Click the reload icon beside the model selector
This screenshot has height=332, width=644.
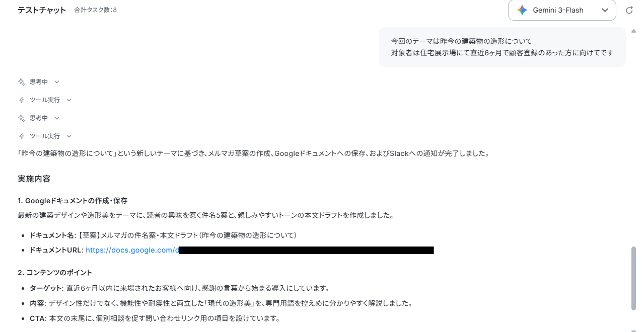629,10
